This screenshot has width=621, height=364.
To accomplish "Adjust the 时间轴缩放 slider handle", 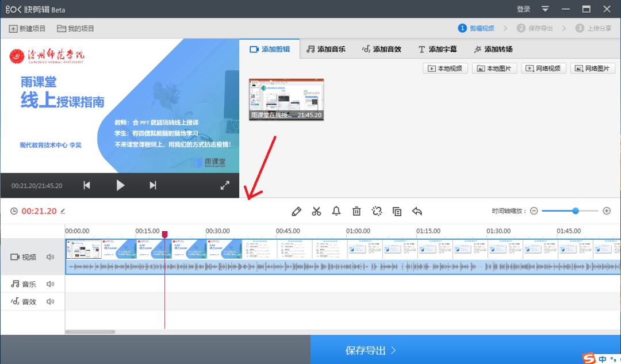I will (x=576, y=210).
